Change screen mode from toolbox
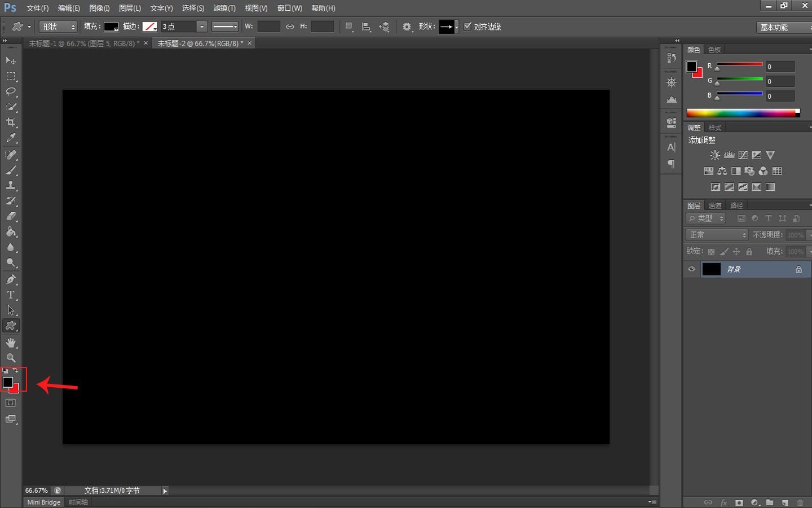This screenshot has width=812, height=508. click(11, 419)
